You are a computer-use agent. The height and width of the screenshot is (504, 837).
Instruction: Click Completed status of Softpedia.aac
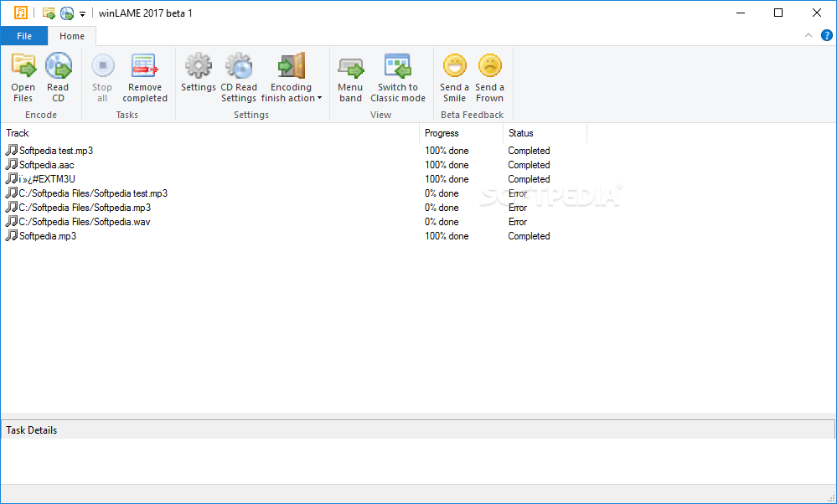[529, 165]
